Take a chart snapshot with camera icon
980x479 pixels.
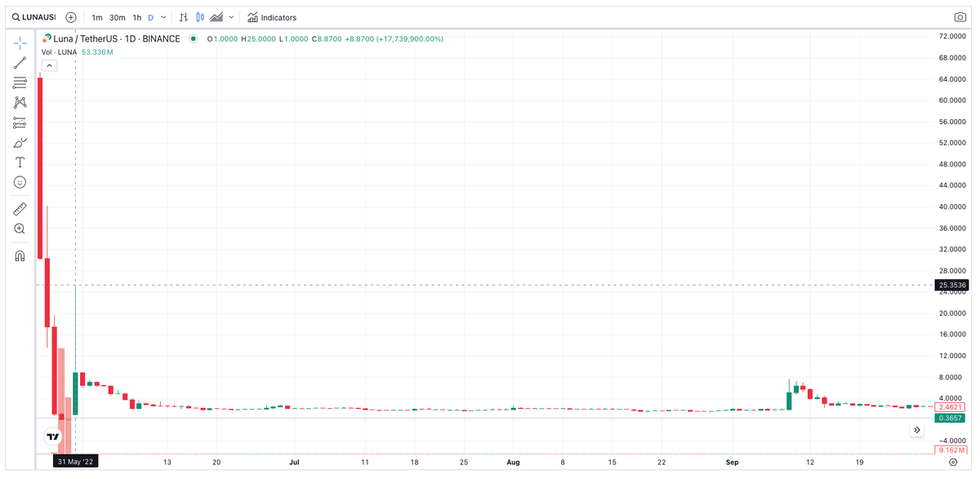coord(960,17)
